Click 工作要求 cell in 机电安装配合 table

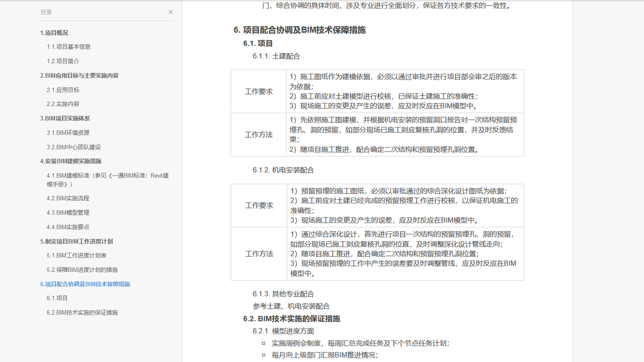(259, 205)
